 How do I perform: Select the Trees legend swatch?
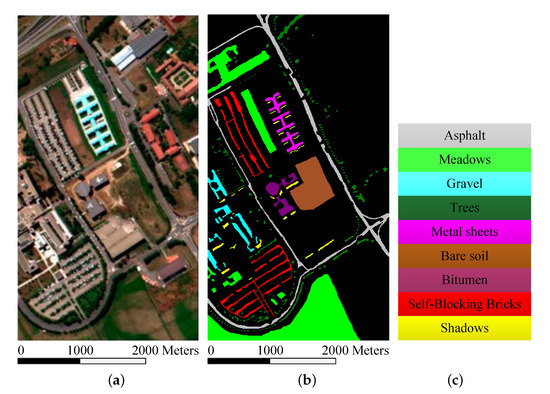coord(464,208)
